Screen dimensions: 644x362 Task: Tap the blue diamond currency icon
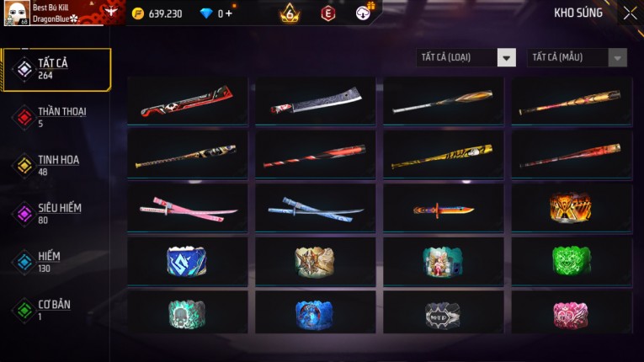pos(206,13)
